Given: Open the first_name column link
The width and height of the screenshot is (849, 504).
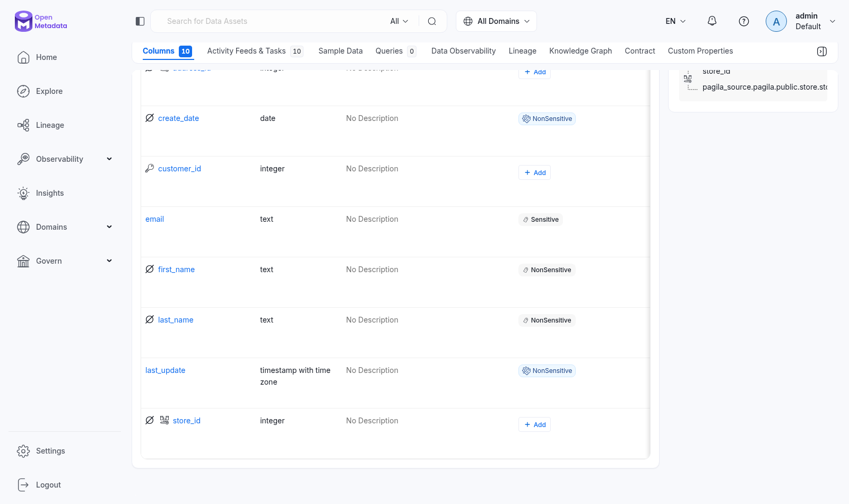Looking at the screenshot, I should 176,270.
